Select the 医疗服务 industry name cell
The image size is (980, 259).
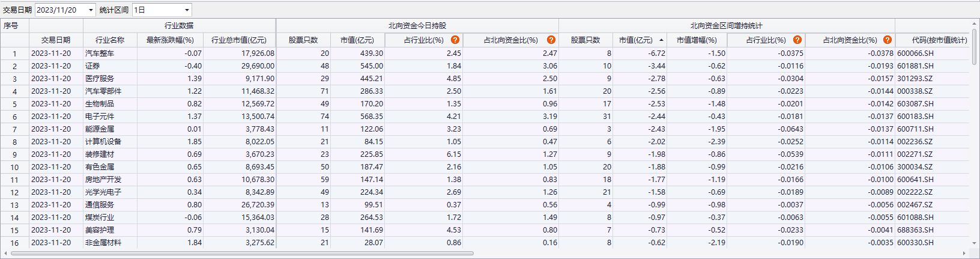100,79
